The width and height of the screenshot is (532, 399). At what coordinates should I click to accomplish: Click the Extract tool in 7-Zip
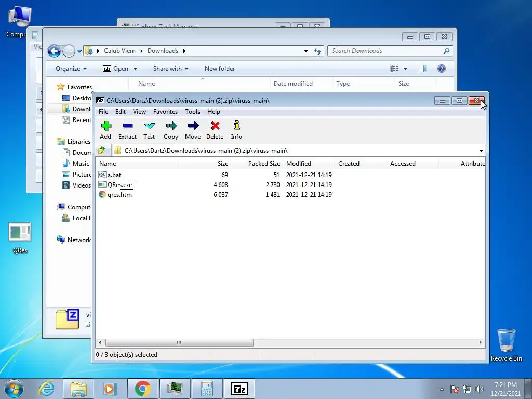pos(128,130)
